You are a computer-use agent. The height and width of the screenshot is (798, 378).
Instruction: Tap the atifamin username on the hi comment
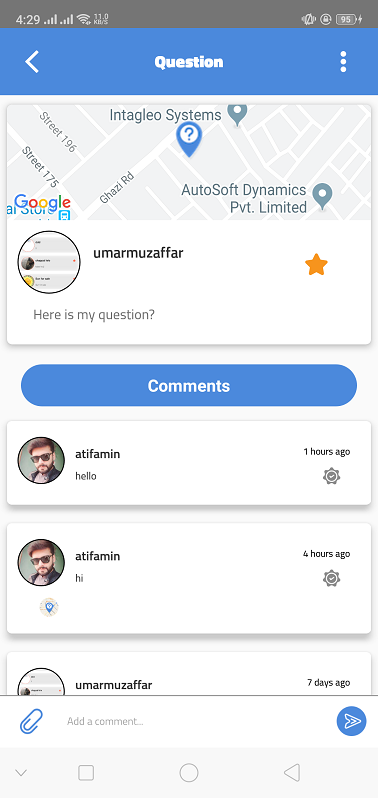[x=98, y=556]
